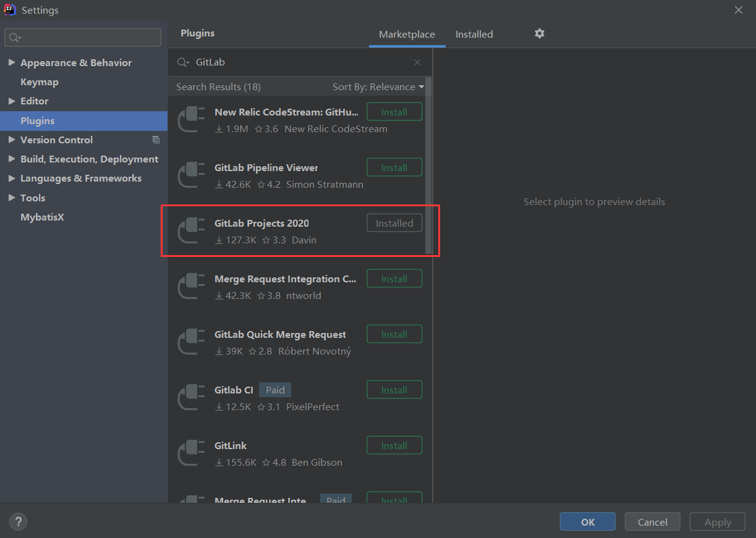Expand Languages & Frameworks node

click(11, 178)
